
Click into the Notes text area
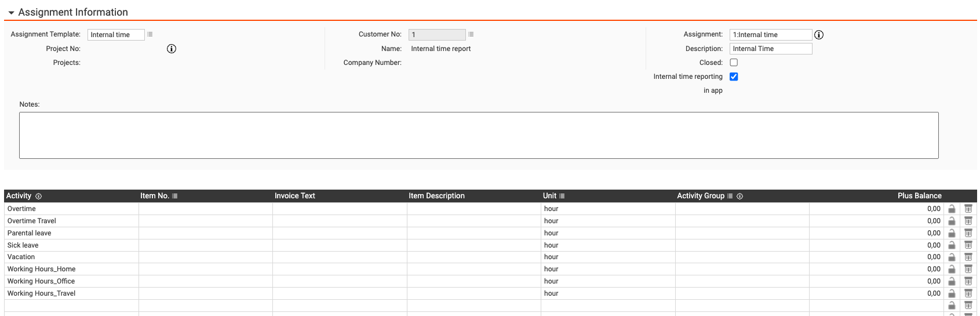478,135
